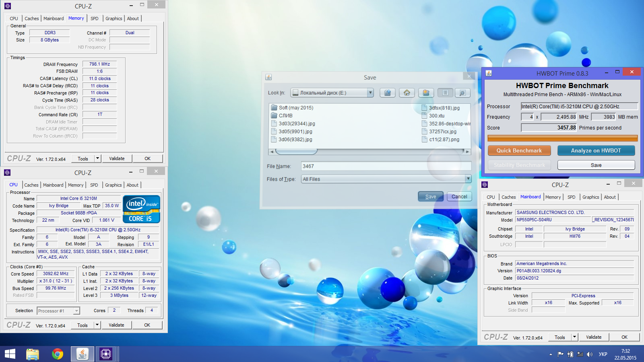
Task: Click the Core Speed 3092.62 MHz value
Action: [56, 274]
